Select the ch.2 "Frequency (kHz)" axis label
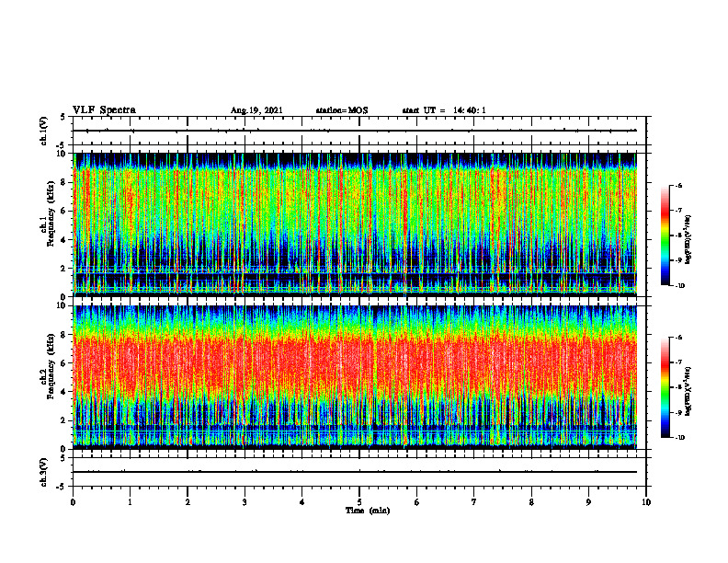Image resolution: width=728 pixels, height=563 pixels. 51,365
